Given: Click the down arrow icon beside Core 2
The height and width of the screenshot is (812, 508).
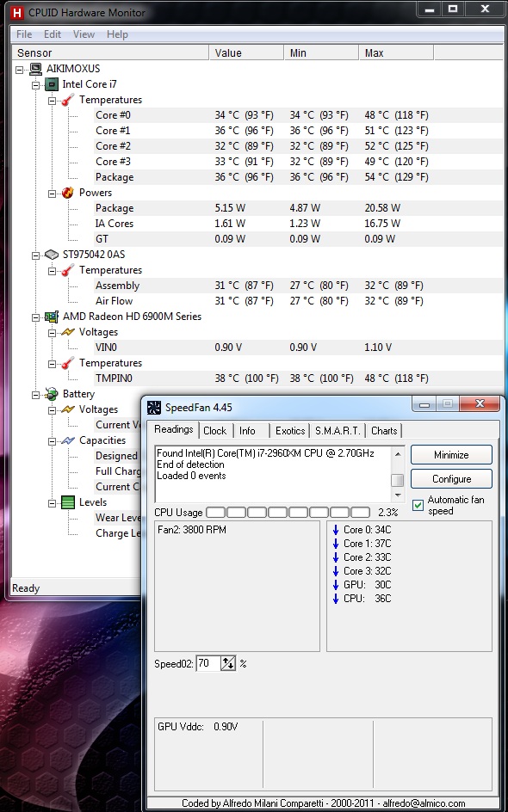Looking at the screenshot, I should click(x=336, y=557).
